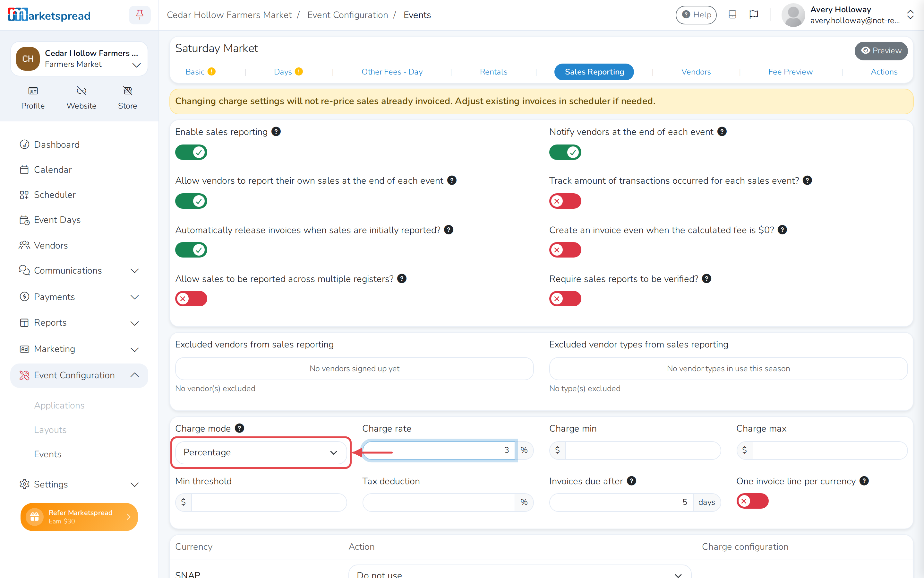924x578 pixels.
Task: Toggle Create invoice when fee is $0
Action: tap(565, 250)
